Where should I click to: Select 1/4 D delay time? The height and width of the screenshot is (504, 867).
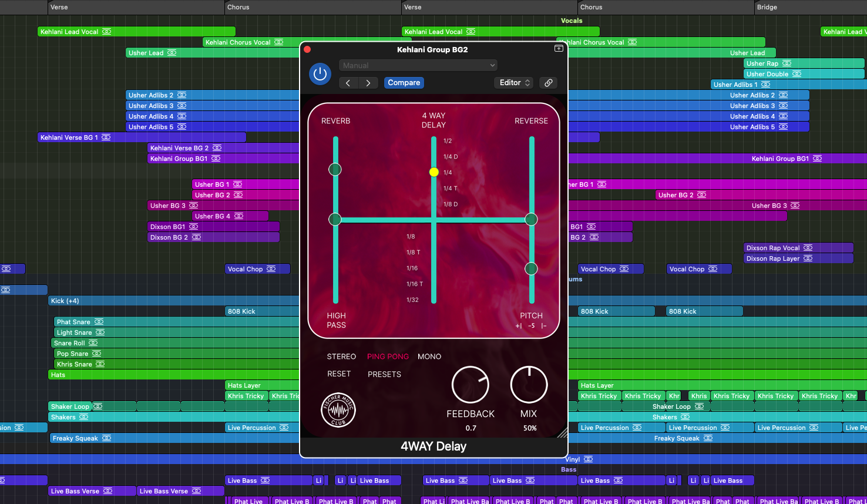(x=451, y=157)
